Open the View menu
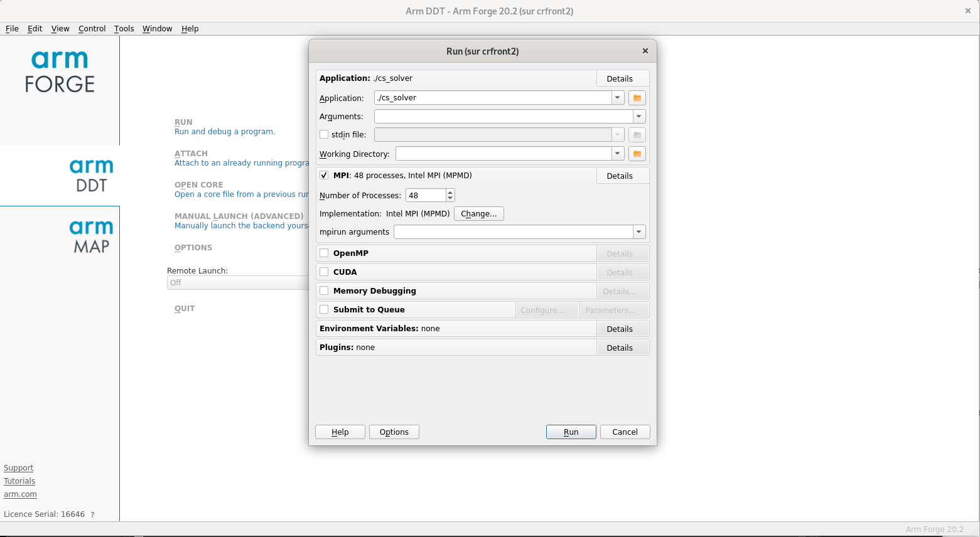Screen dimensions: 980x537 60,29
